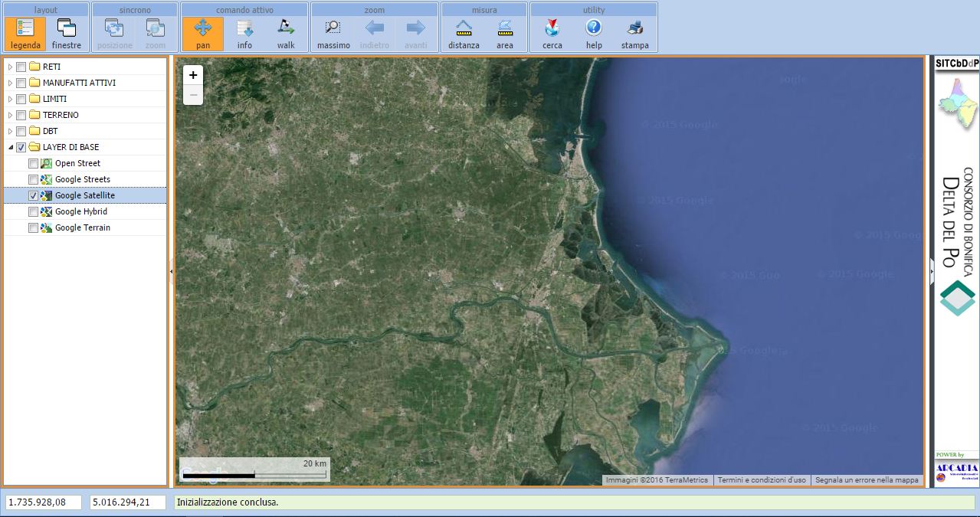Check the LIMITI group checkbox
The width and height of the screenshot is (980, 517).
click(21, 99)
